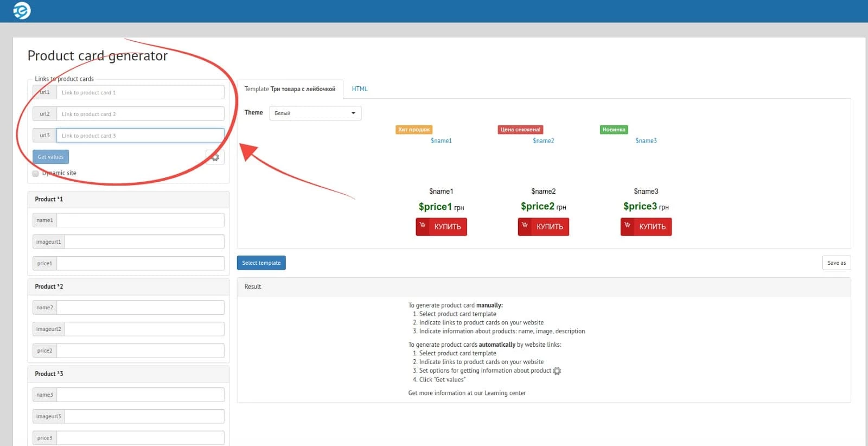Toggle the Dynamic site checkbox
The height and width of the screenshot is (446, 868).
click(35, 174)
